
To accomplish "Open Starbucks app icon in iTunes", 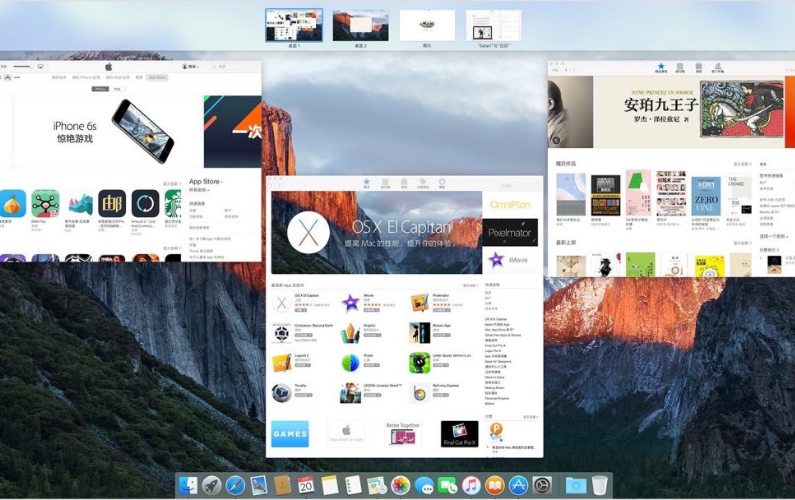I will tap(173, 204).
